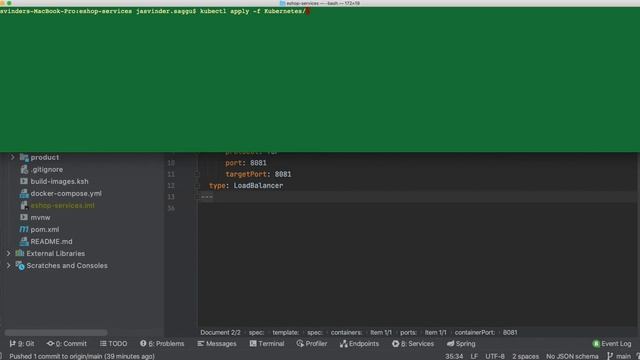Change LF line separator setting
640x360 pixels.
[474, 356]
